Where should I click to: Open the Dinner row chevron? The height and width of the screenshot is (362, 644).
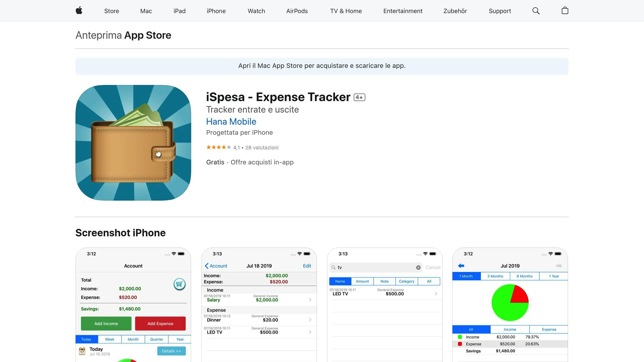coord(310,320)
